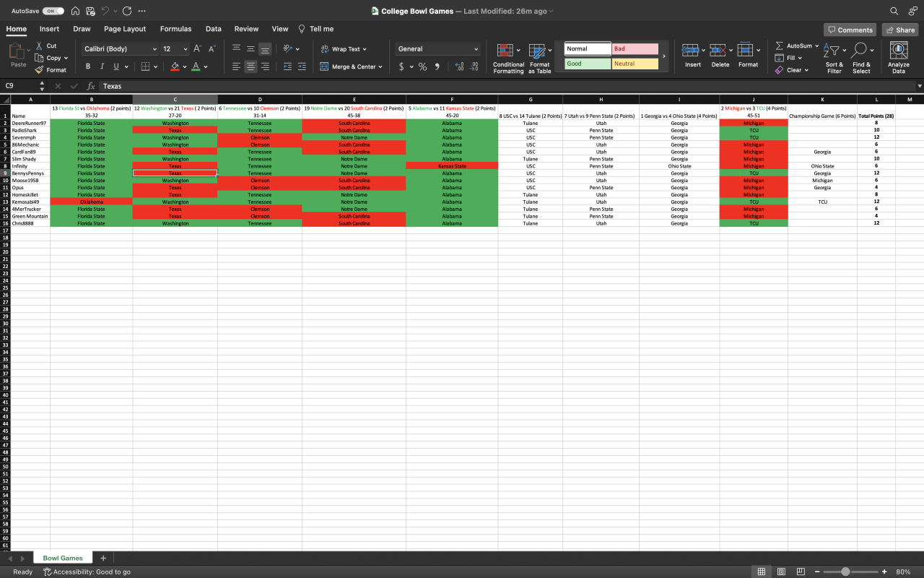
Task: Expand the AutoSum dropdown arrow
Action: click(816, 46)
